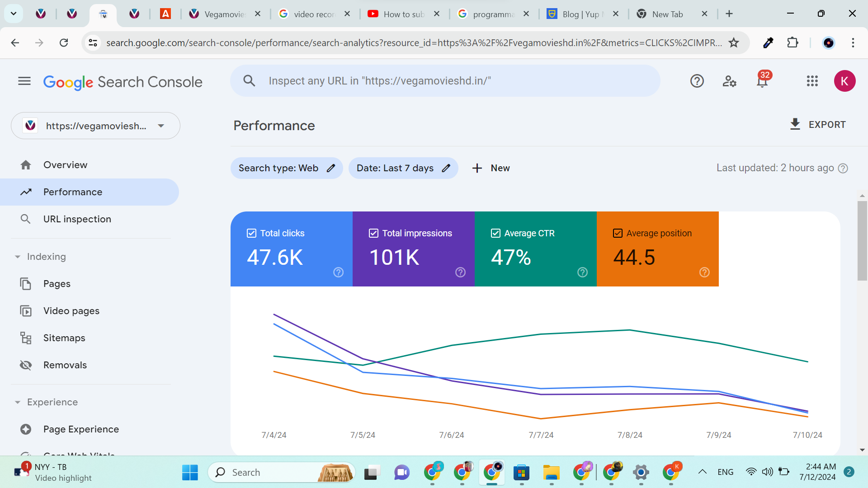The width and height of the screenshot is (868, 488).
Task: Open Search Console user settings icon
Action: click(x=729, y=81)
